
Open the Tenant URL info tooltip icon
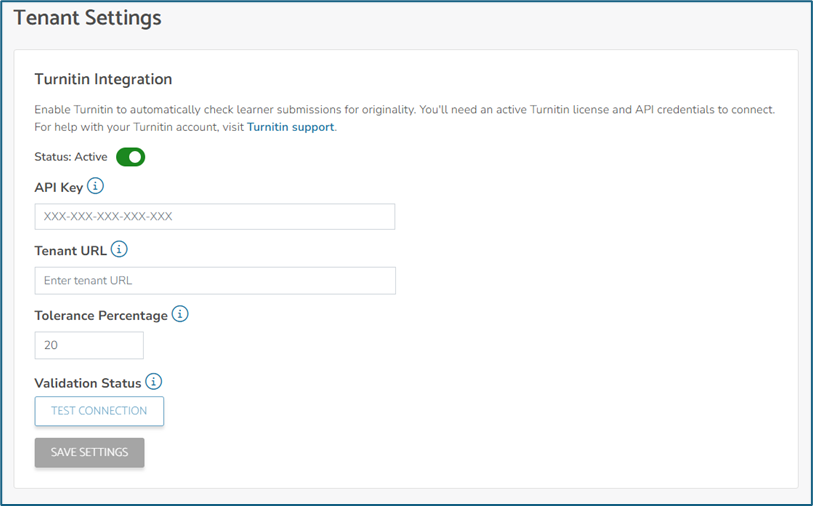coord(120,249)
